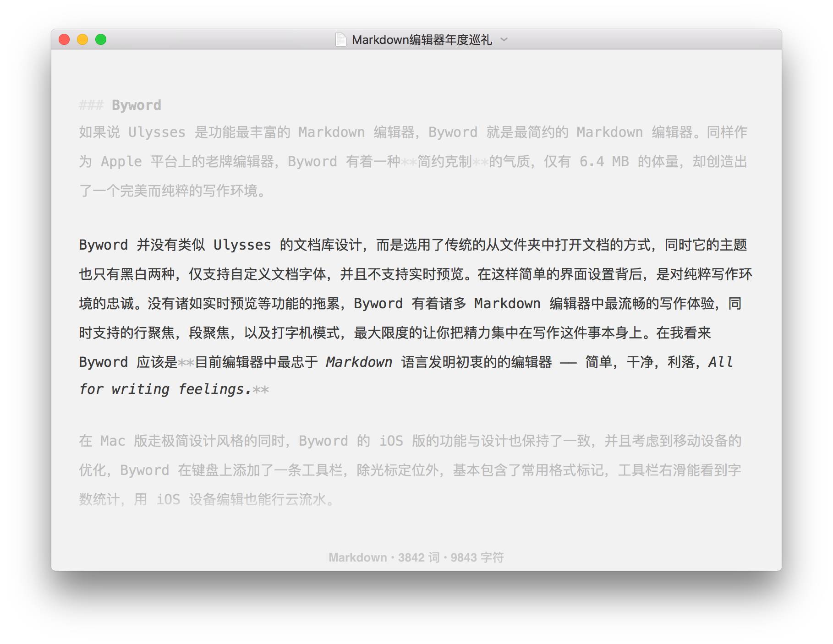
Task: Click the word 'Mac' in last paragraph
Action: (x=113, y=441)
